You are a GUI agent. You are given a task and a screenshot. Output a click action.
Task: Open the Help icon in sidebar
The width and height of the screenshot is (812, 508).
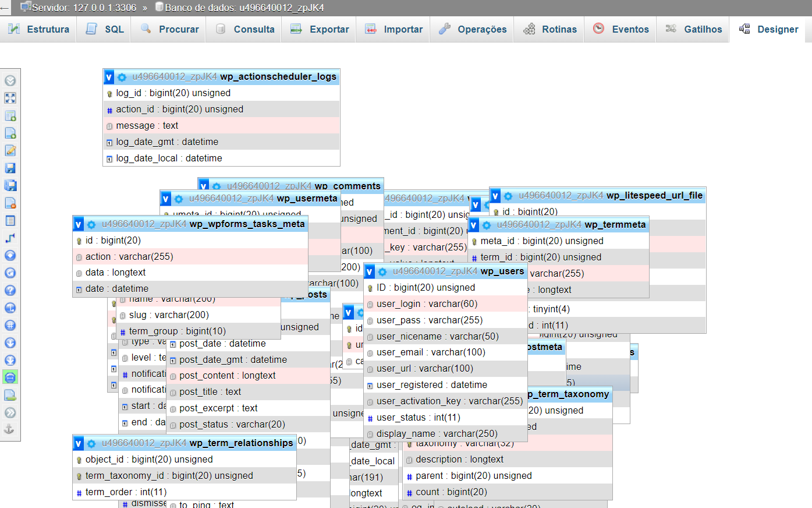point(10,291)
